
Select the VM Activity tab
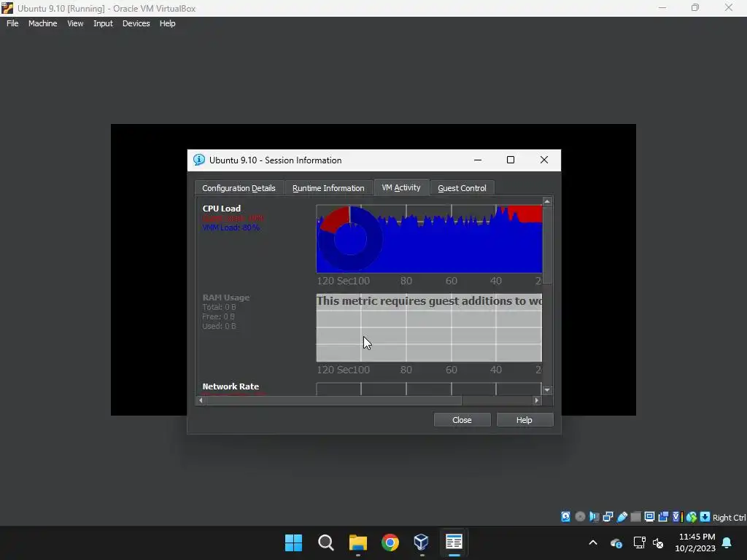(x=401, y=187)
